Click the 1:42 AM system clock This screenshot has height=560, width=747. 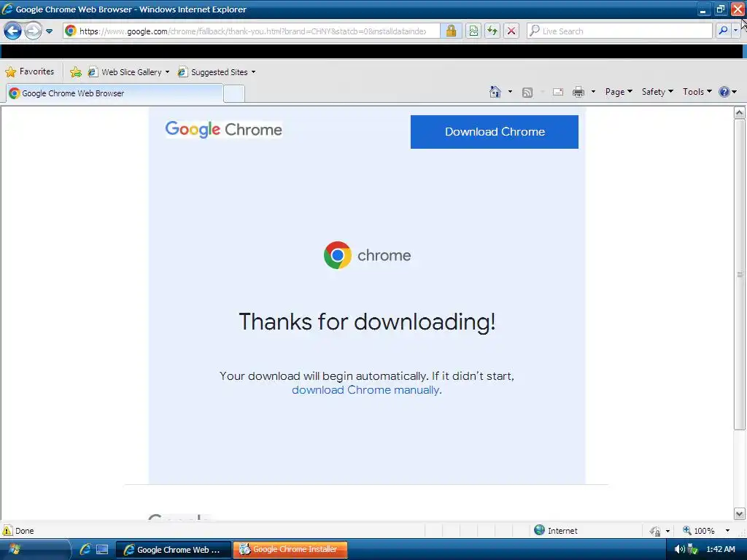point(720,549)
